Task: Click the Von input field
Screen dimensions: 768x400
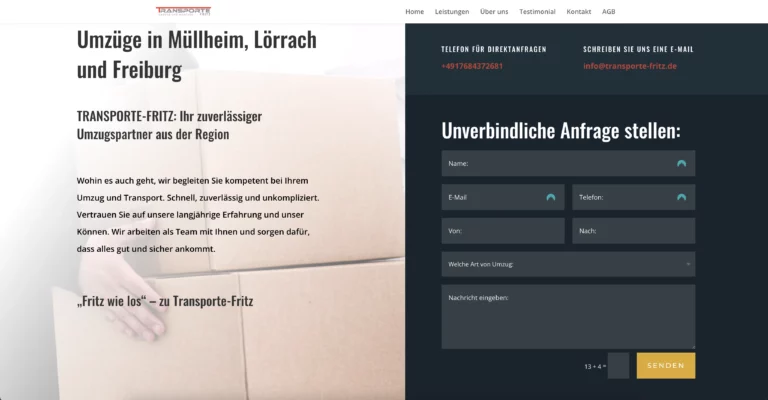Action: point(503,231)
